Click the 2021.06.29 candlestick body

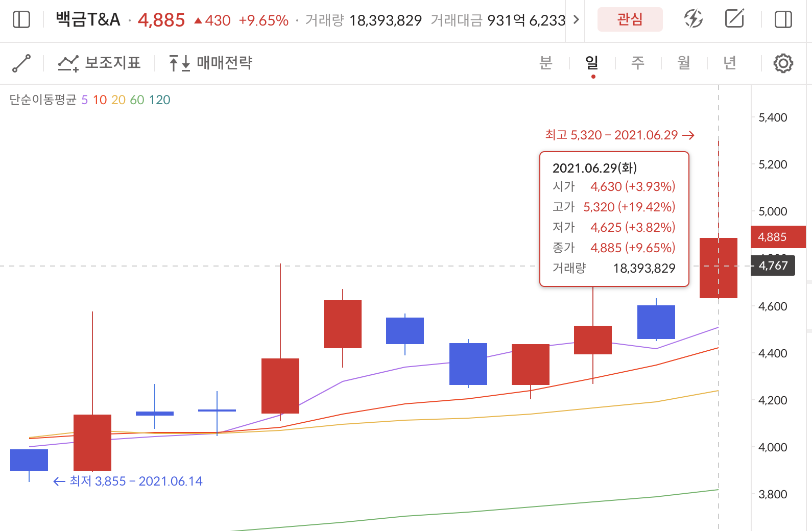(x=719, y=268)
